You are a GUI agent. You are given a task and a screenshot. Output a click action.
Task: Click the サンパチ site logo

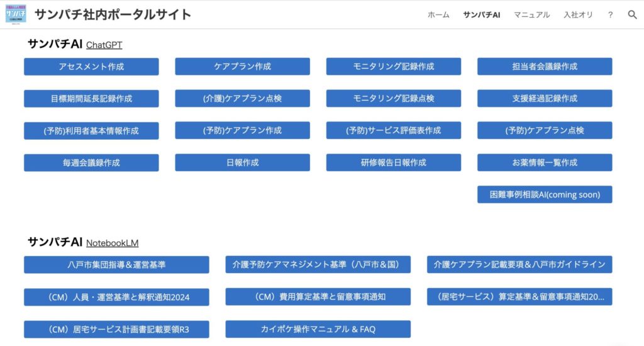[16, 14]
